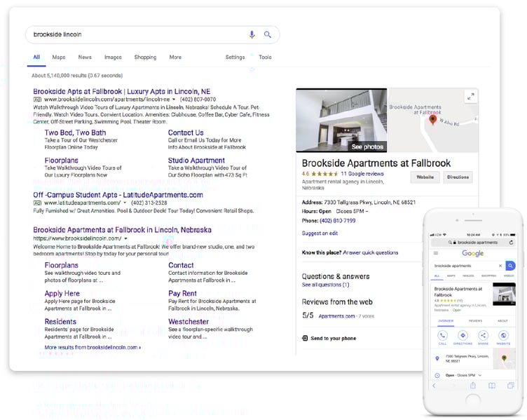Tap the Safari back arrow on the phone
This screenshot has height=420, width=527.
coord(434,386)
